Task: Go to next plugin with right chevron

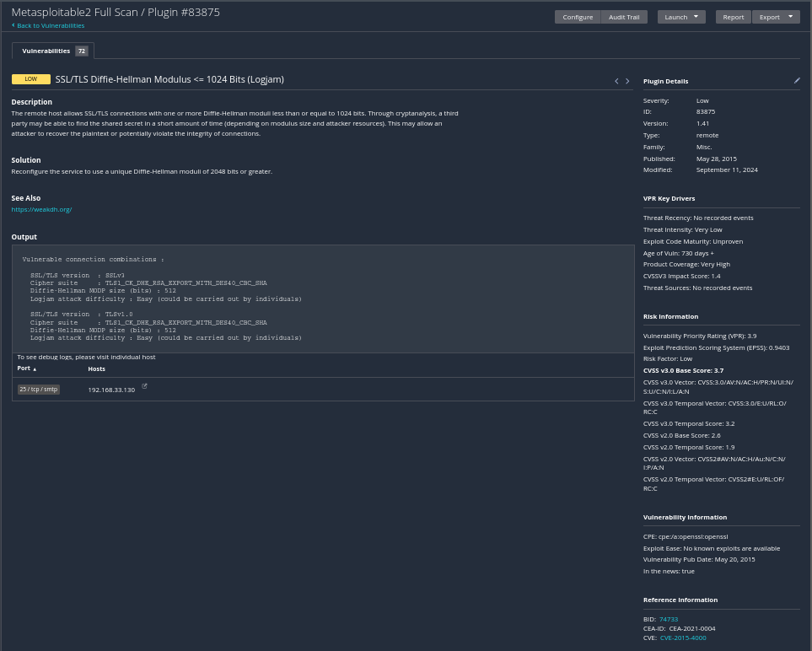Action: pyautogui.click(x=627, y=81)
